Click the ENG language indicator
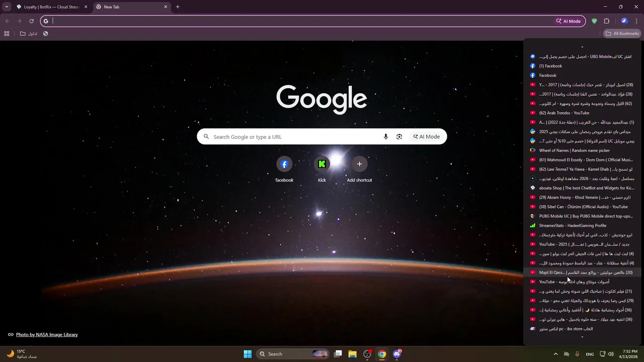The height and width of the screenshot is (362, 644). (x=590, y=354)
